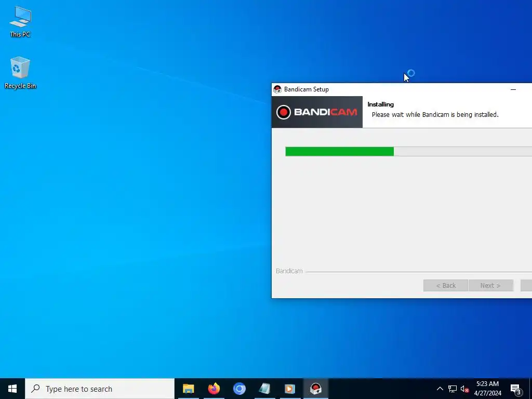This screenshot has height=399, width=532.
Task: Click the muted volume tray icon
Action: [x=464, y=389]
